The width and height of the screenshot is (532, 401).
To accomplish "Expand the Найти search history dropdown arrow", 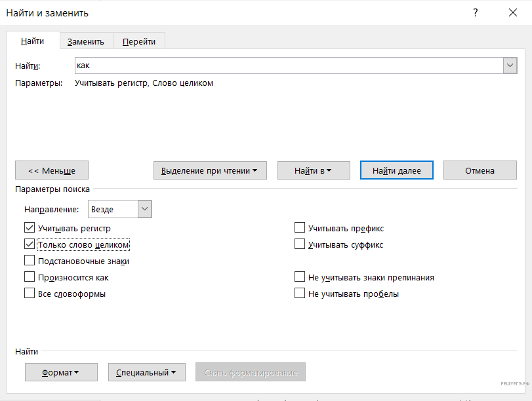I will tap(510, 66).
